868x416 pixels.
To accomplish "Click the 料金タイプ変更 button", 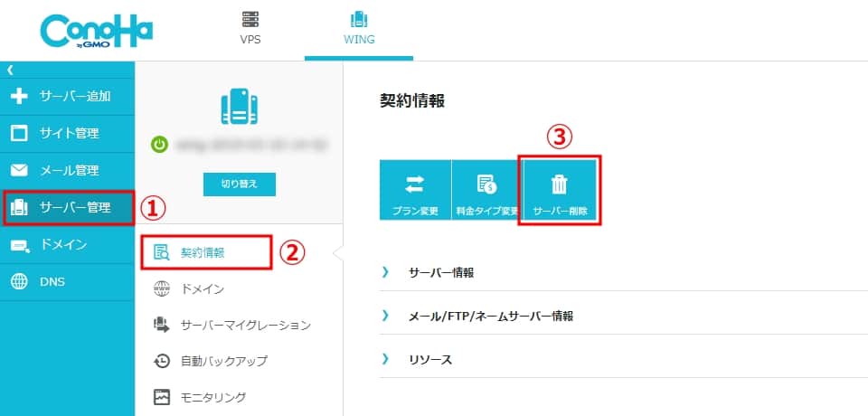I will pyautogui.click(x=487, y=189).
